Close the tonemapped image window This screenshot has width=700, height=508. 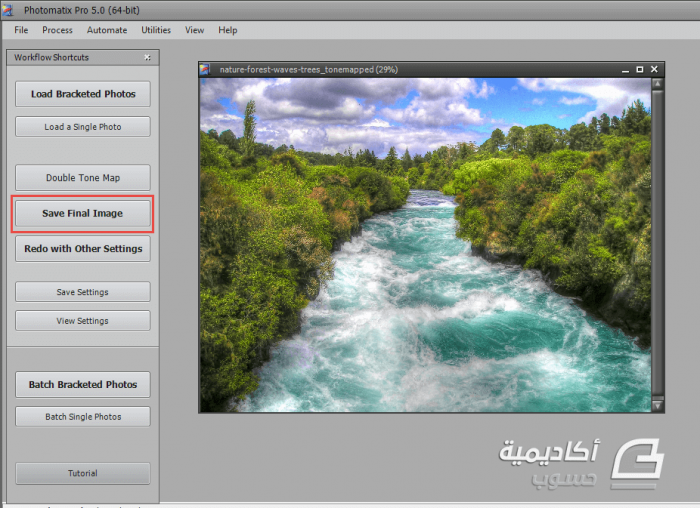tap(654, 69)
